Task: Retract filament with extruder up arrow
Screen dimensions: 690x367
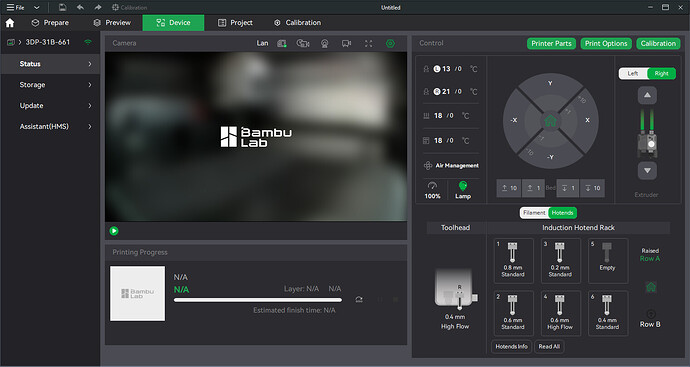Action: (x=647, y=95)
